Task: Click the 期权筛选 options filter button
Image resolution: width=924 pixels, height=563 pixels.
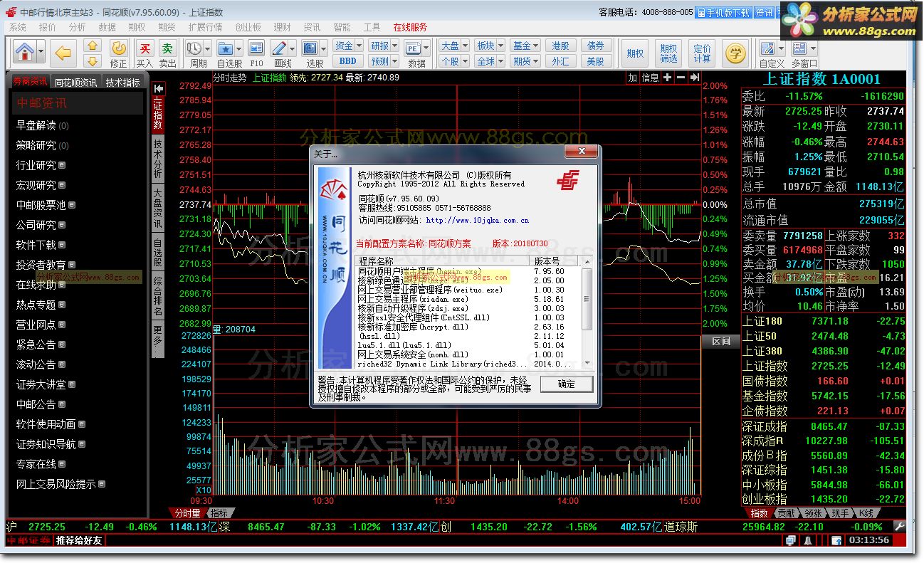Action: coord(668,53)
